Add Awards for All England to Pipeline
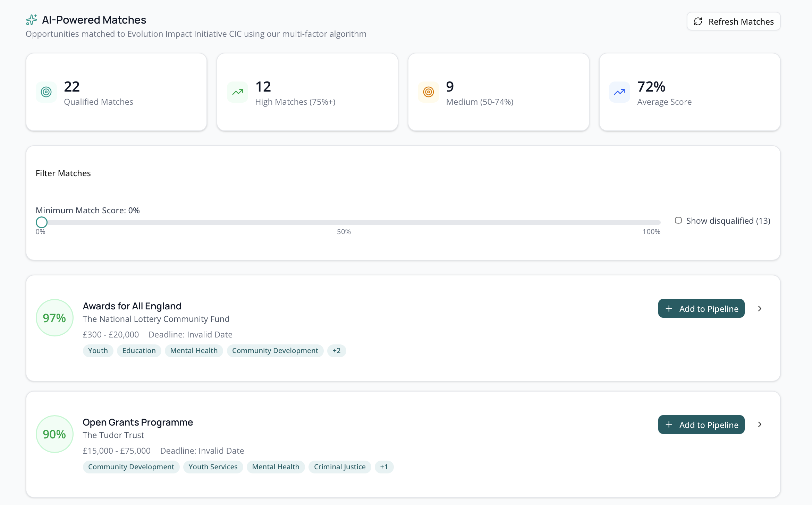This screenshot has width=812, height=505. click(x=701, y=308)
